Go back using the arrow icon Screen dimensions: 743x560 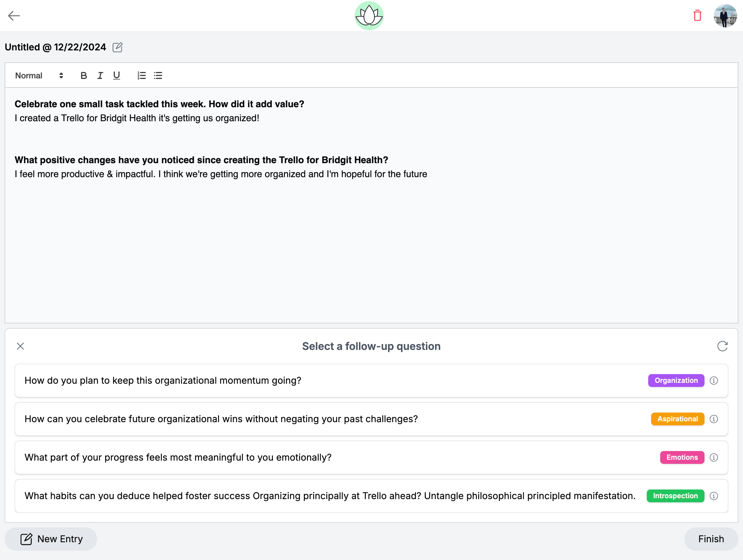pos(14,16)
